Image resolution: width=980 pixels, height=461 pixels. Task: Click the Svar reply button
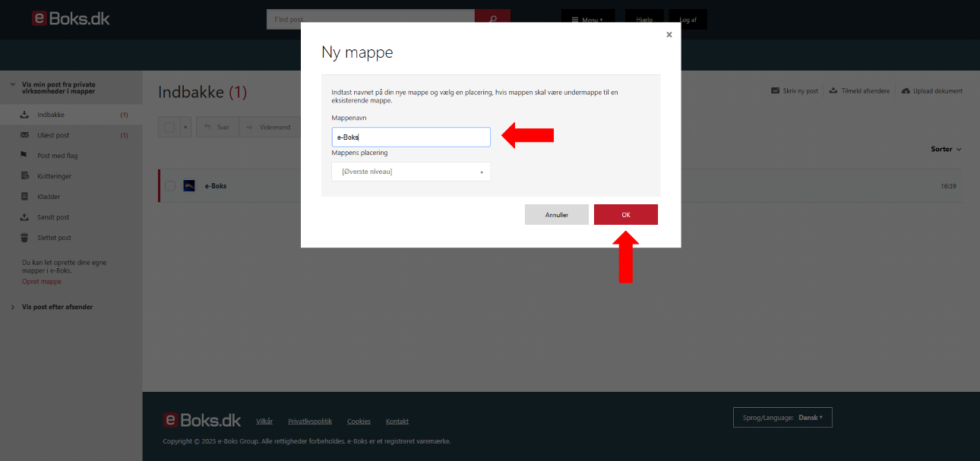[x=217, y=127]
